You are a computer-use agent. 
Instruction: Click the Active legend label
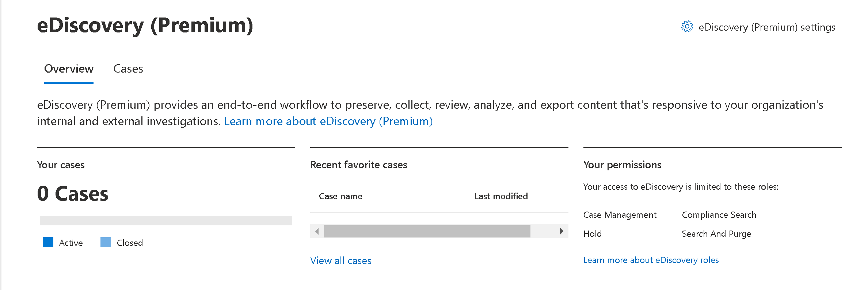[x=71, y=243]
